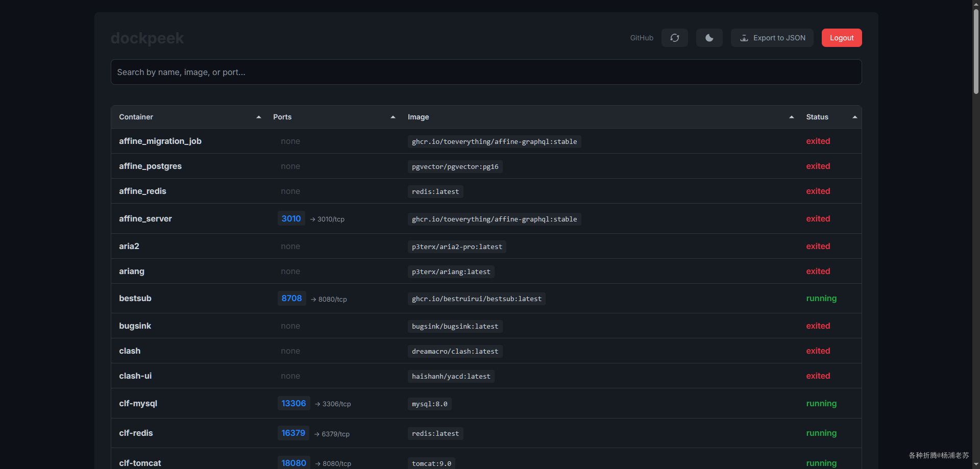Click affine_server affine-graphql:stable image tag
980x469 pixels.
pos(494,219)
